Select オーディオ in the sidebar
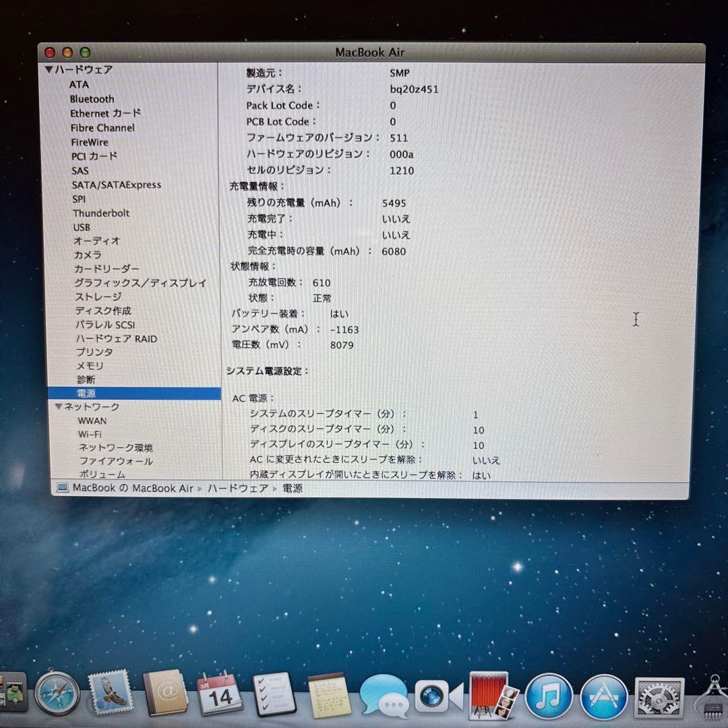 coord(97,241)
